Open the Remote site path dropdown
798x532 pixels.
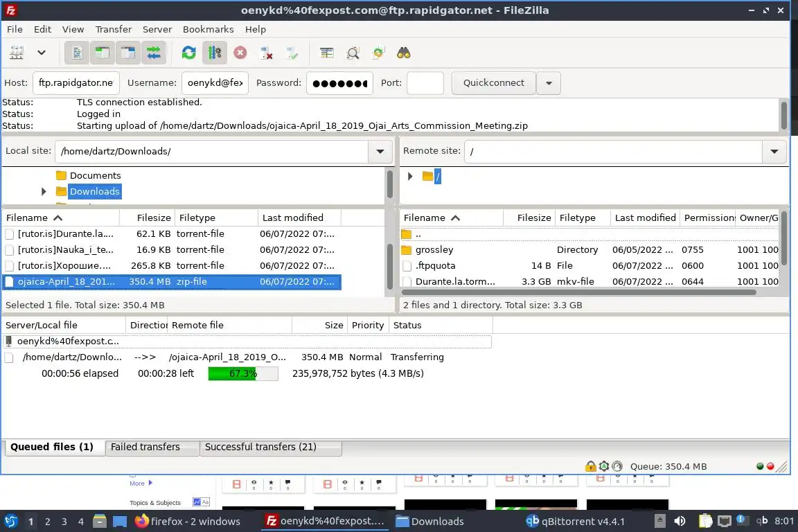[x=774, y=151]
